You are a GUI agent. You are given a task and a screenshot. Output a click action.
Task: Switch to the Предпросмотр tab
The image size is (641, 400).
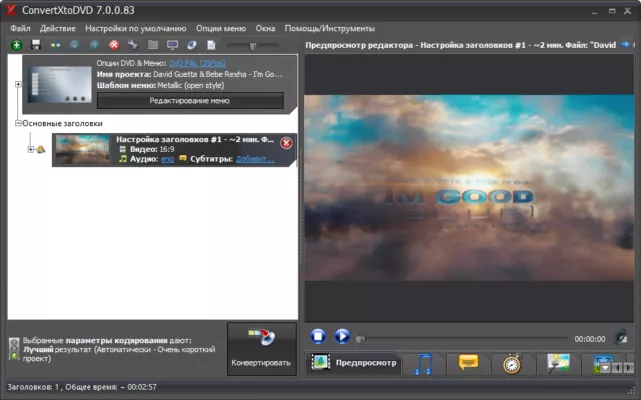tap(354, 362)
